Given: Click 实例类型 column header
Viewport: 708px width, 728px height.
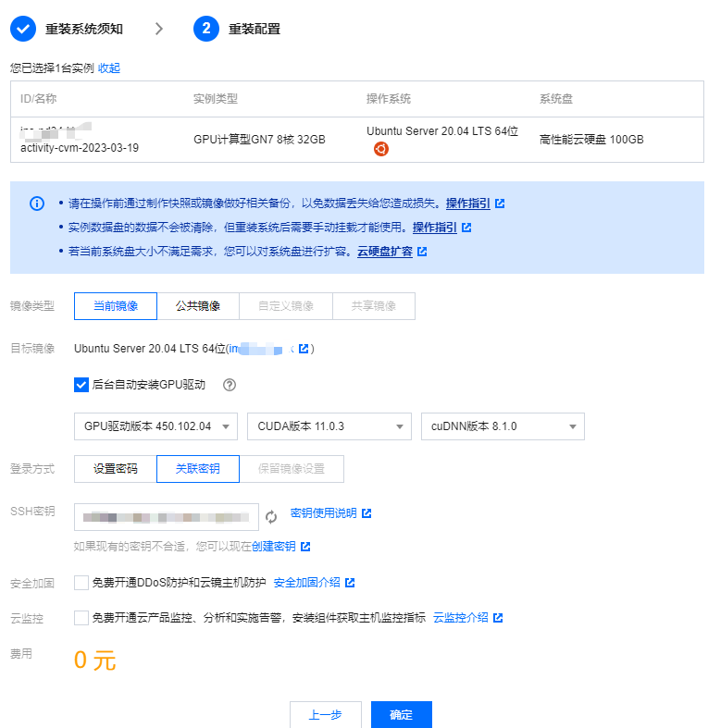Looking at the screenshot, I should 216,98.
